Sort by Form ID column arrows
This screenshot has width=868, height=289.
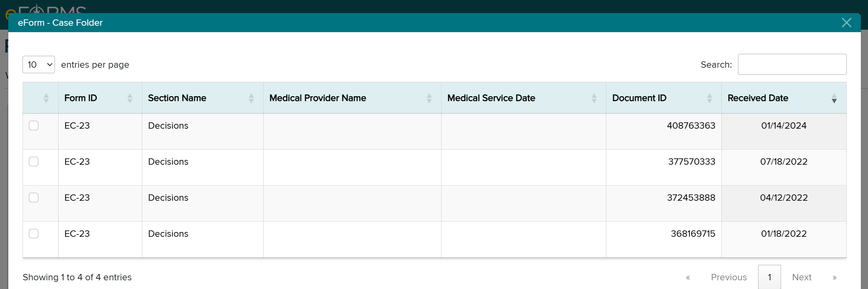click(x=130, y=98)
